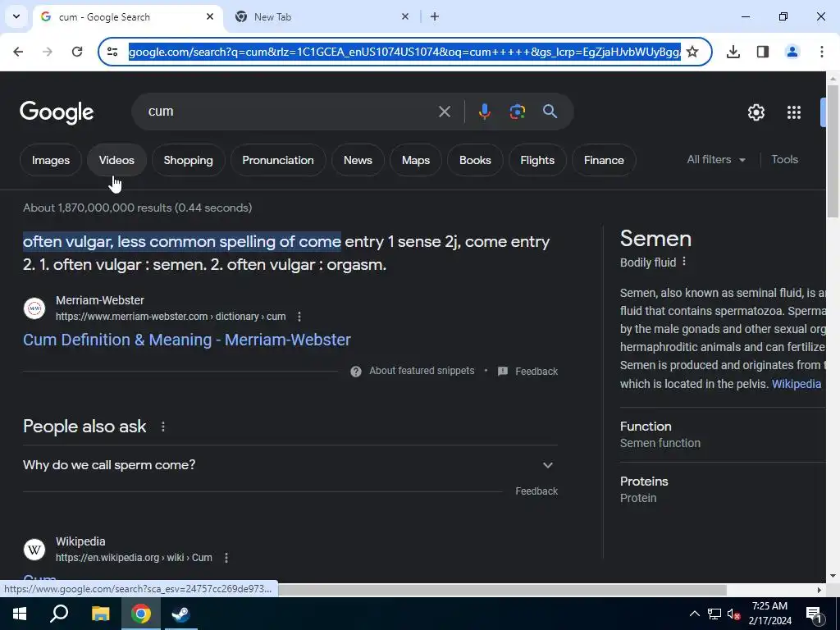Filter results by Images
Viewport: 840px width, 630px height.
51,160
